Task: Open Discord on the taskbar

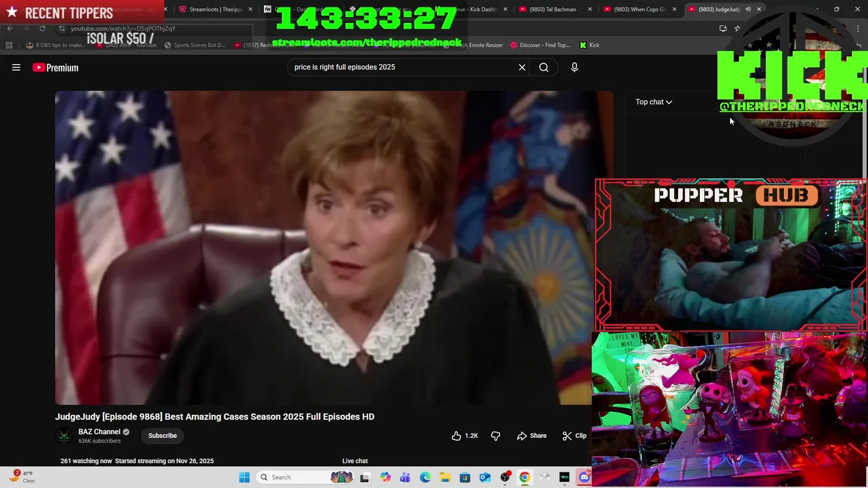Action: 585,477
